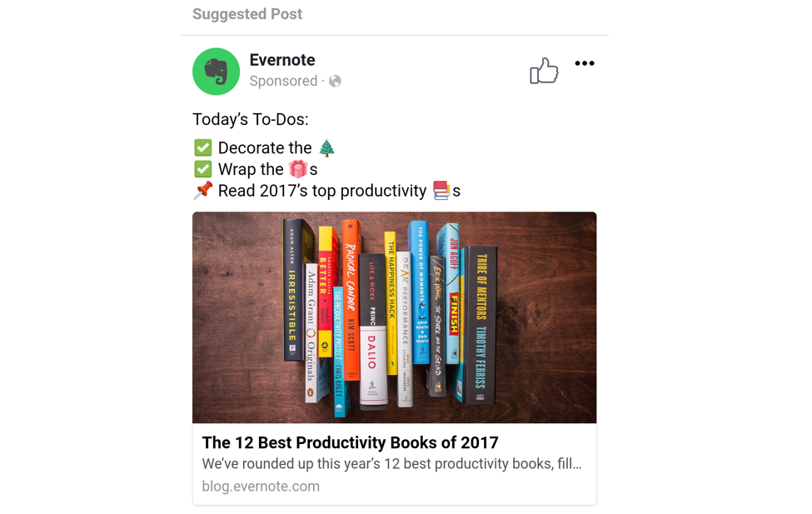Screen dimensions: 812x514
Task: Select the Suggested Post header label
Action: tap(247, 14)
